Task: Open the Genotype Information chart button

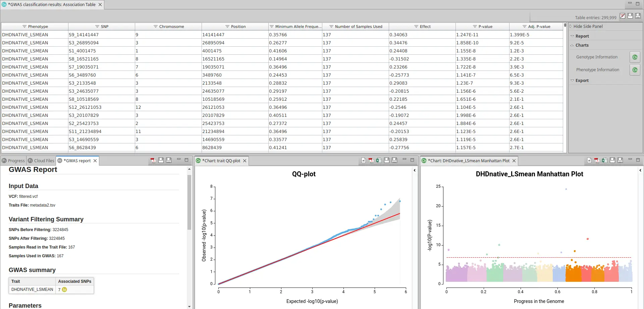Action: [x=635, y=57]
